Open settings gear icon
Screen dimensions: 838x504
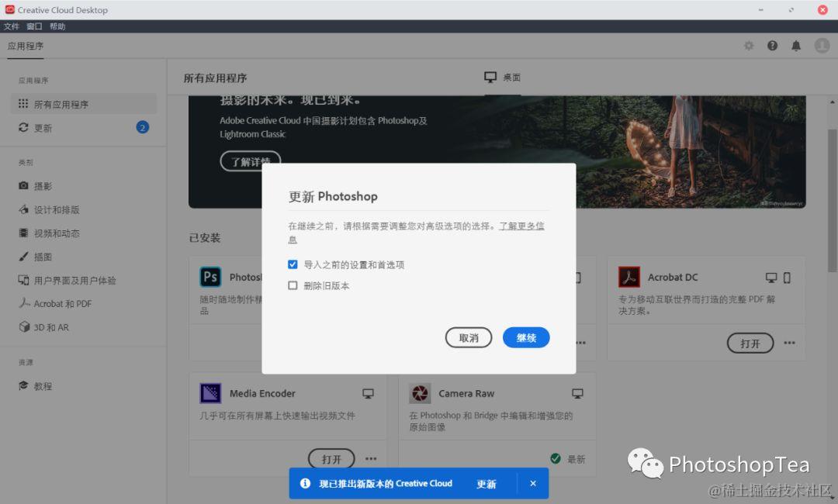(749, 46)
